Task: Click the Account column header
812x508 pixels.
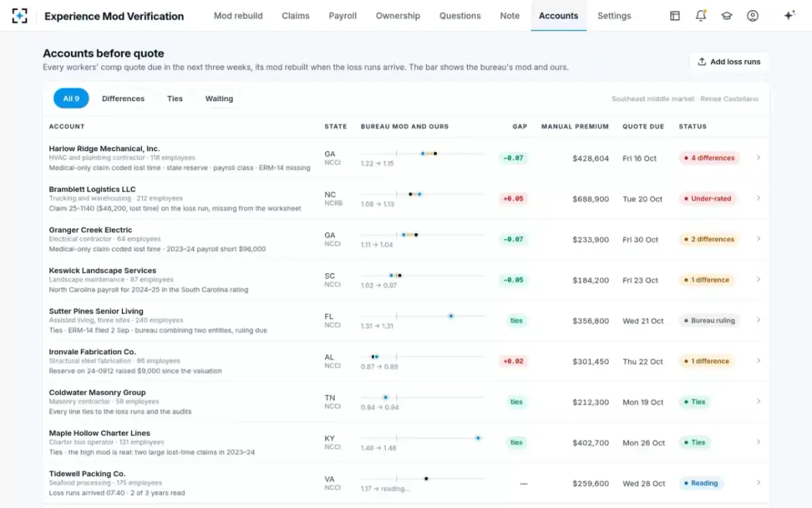Action: pyautogui.click(x=67, y=126)
